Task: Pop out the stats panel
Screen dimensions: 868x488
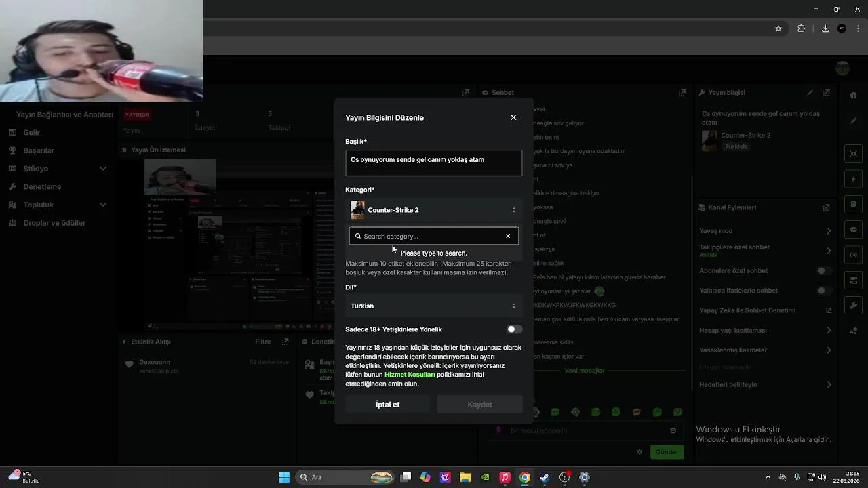Action: click(x=465, y=93)
